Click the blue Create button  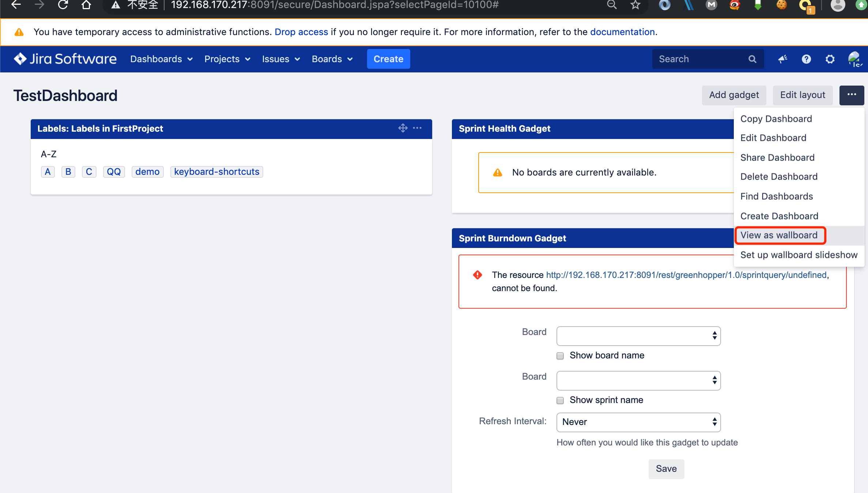[388, 59]
